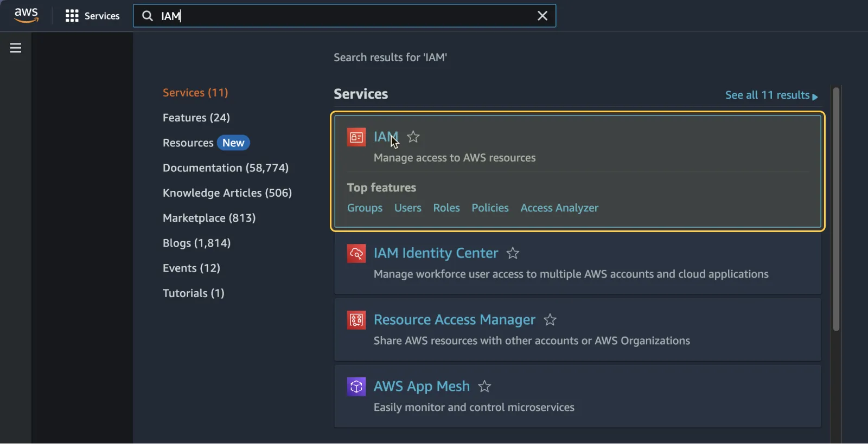Go to the Policies feature
The width and height of the screenshot is (868, 444).
[x=490, y=208]
